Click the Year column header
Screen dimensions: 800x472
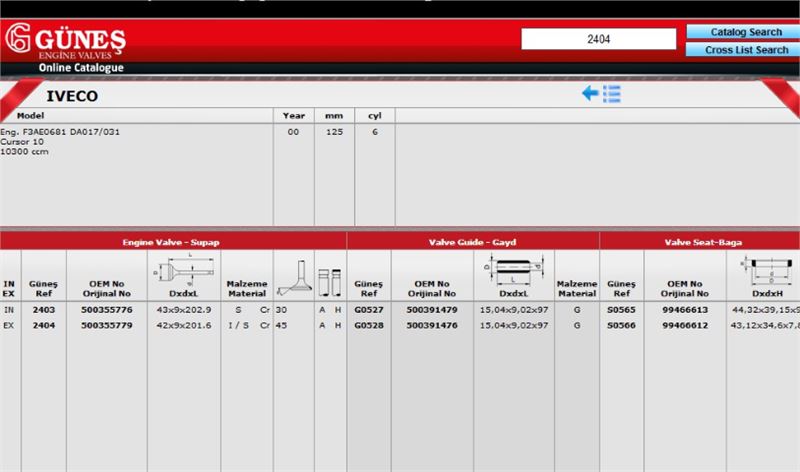(294, 116)
